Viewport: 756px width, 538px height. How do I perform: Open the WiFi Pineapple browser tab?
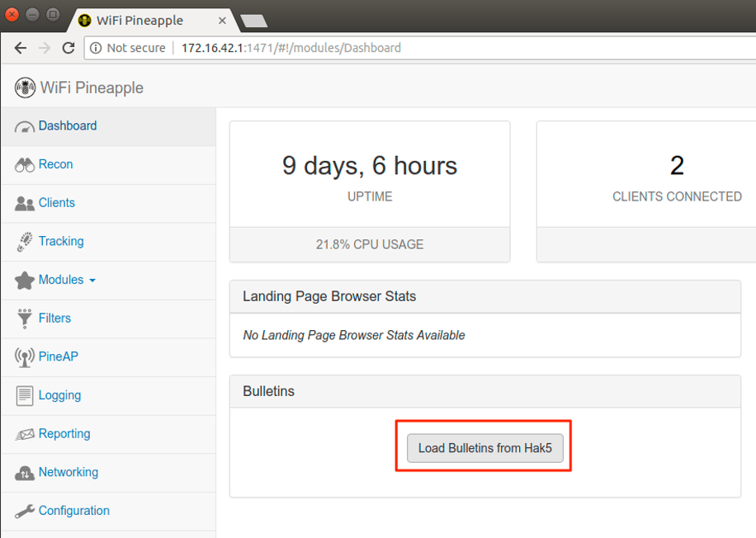pos(149,21)
